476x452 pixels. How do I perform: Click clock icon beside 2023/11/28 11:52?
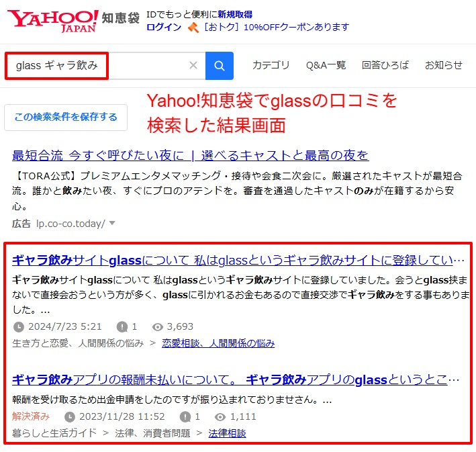coord(70,417)
